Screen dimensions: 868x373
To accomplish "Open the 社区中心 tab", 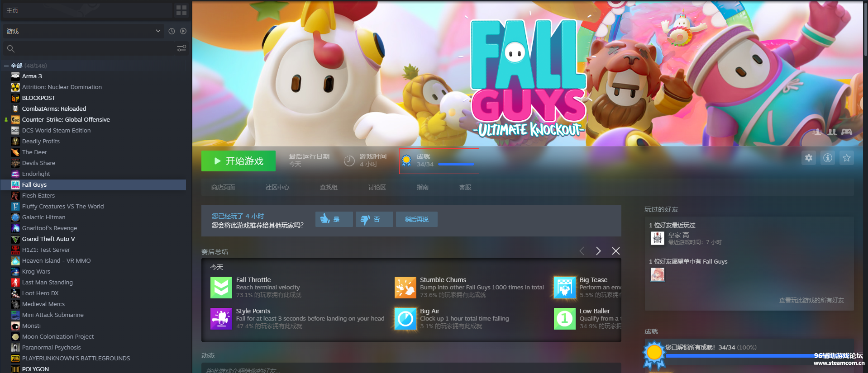I will tap(277, 187).
